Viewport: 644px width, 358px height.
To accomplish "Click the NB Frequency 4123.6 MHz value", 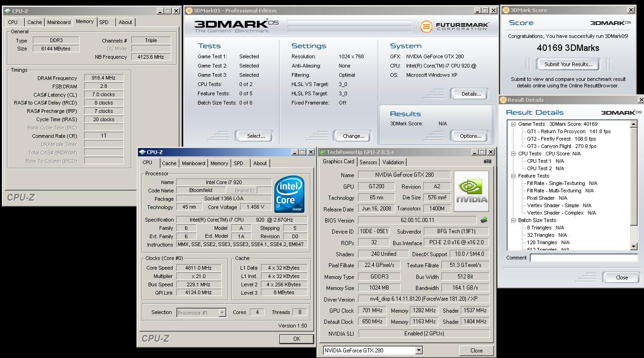I will (151, 57).
